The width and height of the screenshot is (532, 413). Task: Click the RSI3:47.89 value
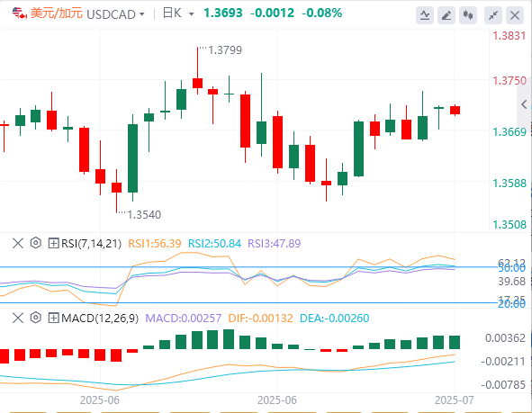pos(275,244)
